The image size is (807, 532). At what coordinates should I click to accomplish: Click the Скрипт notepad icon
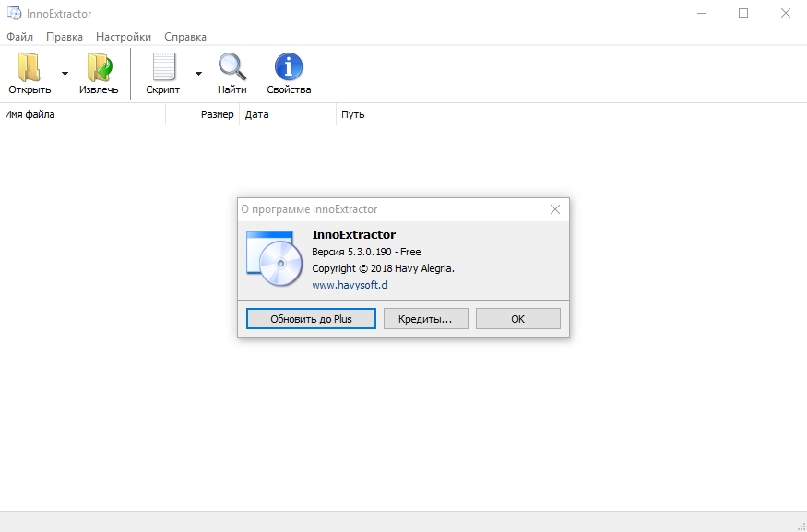point(163,67)
